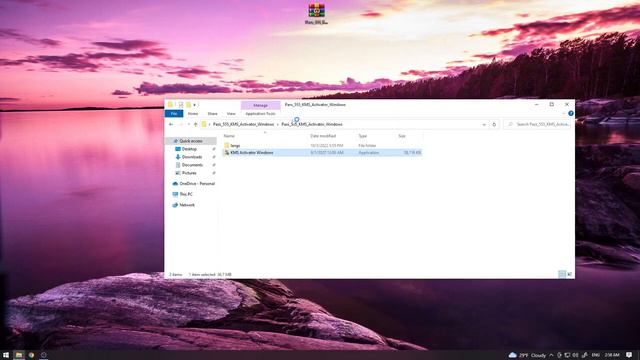Image resolution: width=640 pixels, height=360 pixels.
Task: Switch to details view in status bar
Action: [562, 274]
